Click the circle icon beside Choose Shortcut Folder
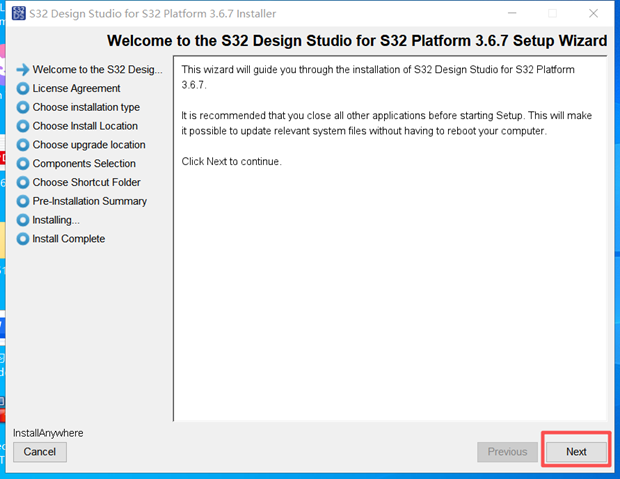The image size is (620, 479). click(x=23, y=182)
